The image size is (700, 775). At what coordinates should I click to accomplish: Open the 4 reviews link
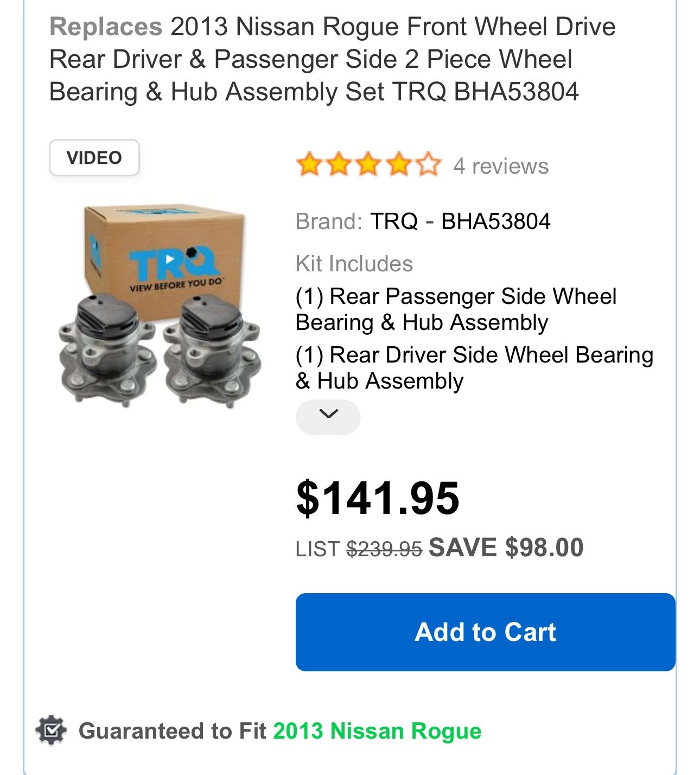500,166
